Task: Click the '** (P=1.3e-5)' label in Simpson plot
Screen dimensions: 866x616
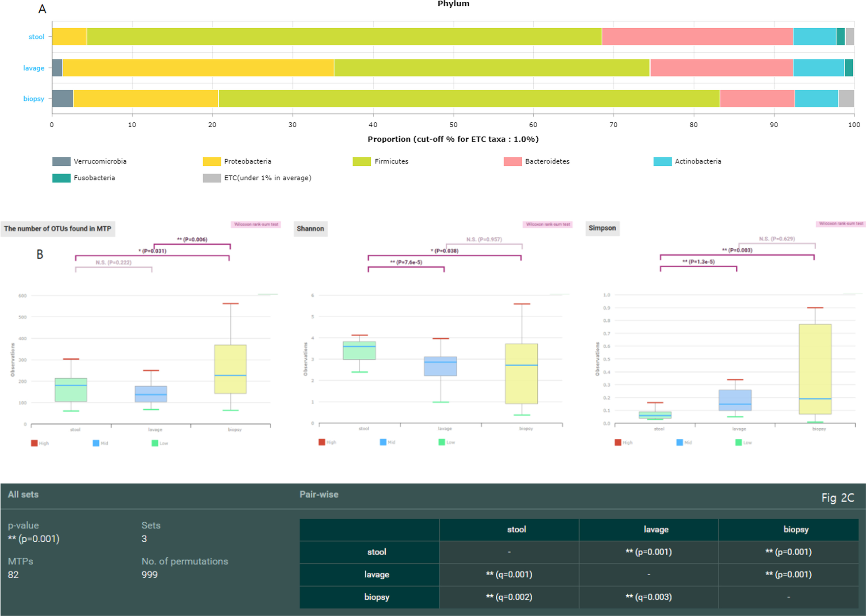Action: tap(699, 262)
